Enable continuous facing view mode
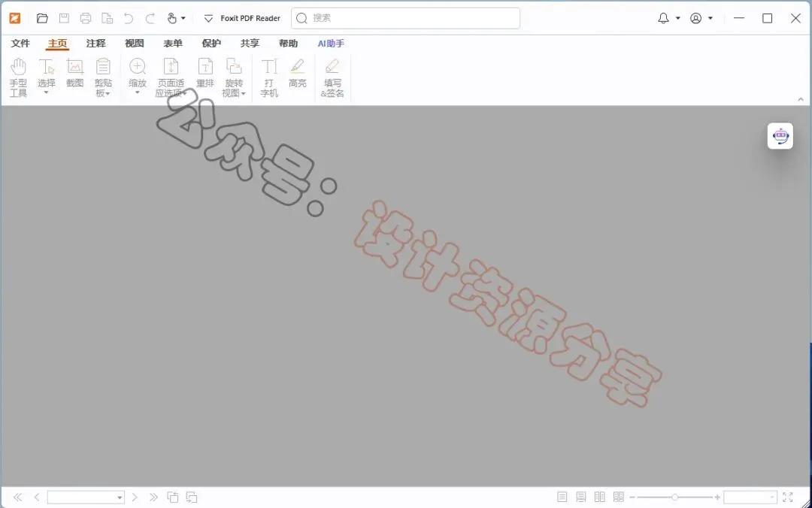812x508 pixels. tap(618, 497)
